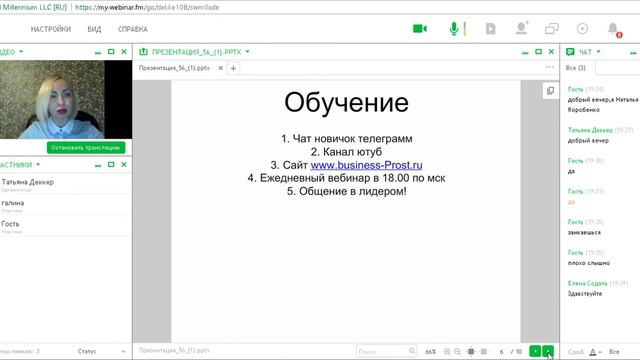Minimize the chat panel
The width and height of the screenshot is (640, 360).
633,52
